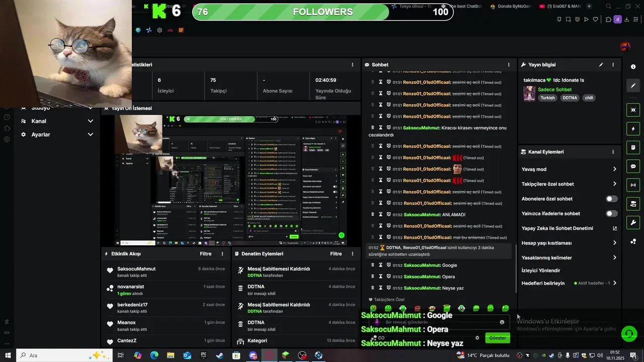Click the Windows taskbar Ara search box

(64, 355)
